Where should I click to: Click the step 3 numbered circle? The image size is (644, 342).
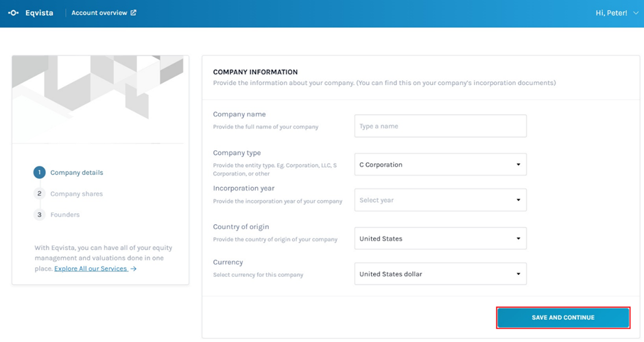(x=40, y=215)
